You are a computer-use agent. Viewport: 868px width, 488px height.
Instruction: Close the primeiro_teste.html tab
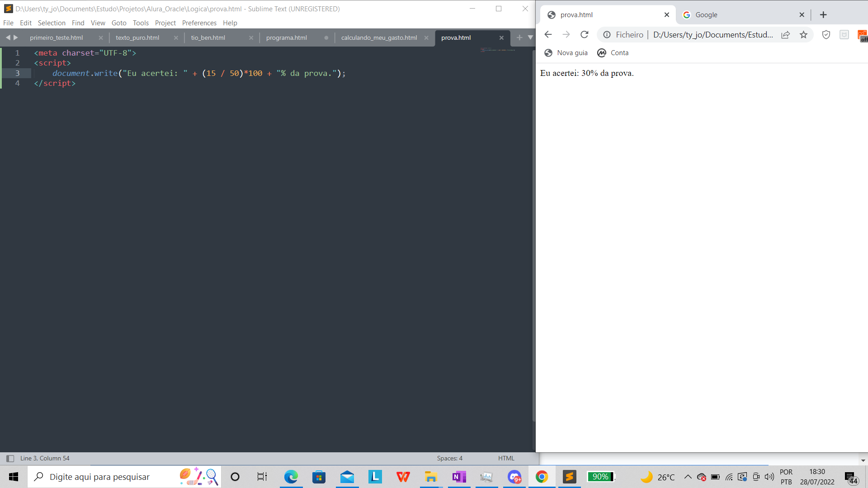point(101,38)
